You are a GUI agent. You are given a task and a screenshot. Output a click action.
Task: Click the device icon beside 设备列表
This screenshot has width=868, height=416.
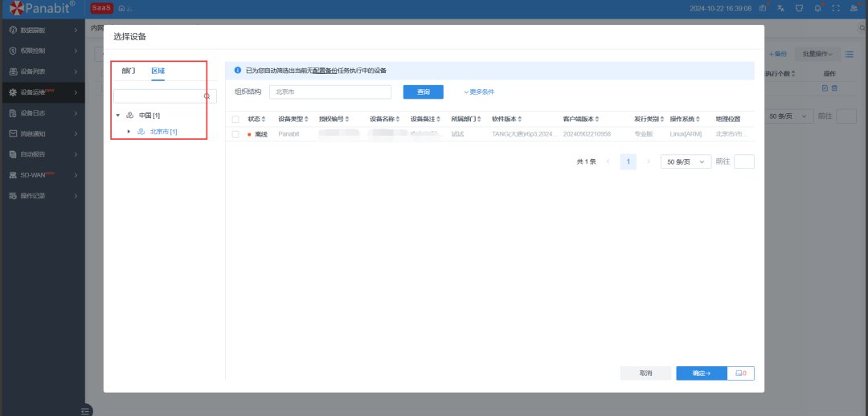tap(14, 72)
